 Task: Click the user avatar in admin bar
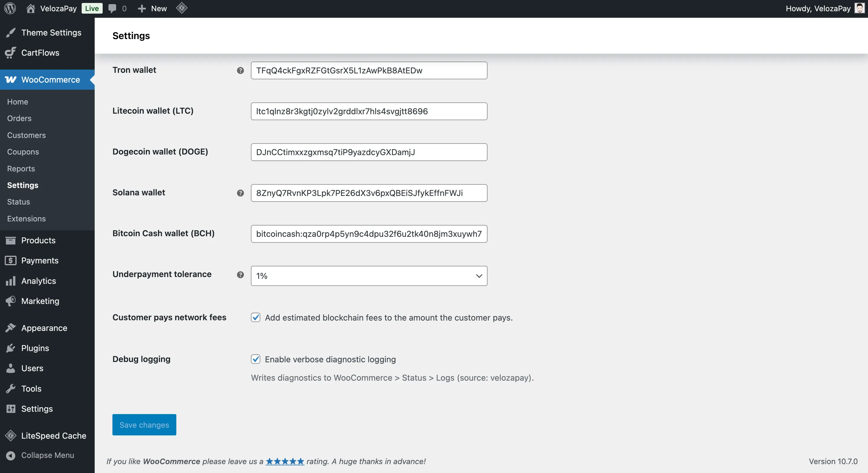[859, 8]
